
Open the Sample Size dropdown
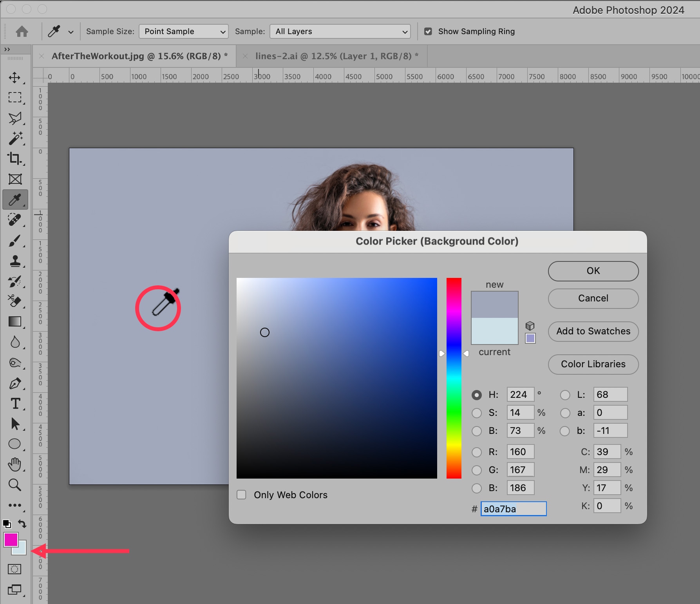click(x=183, y=31)
